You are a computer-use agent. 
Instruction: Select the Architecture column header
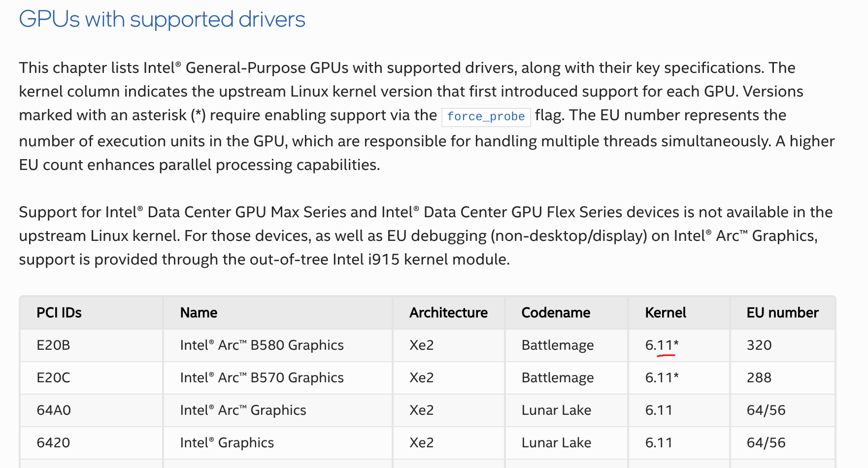(x=448, y=313)
